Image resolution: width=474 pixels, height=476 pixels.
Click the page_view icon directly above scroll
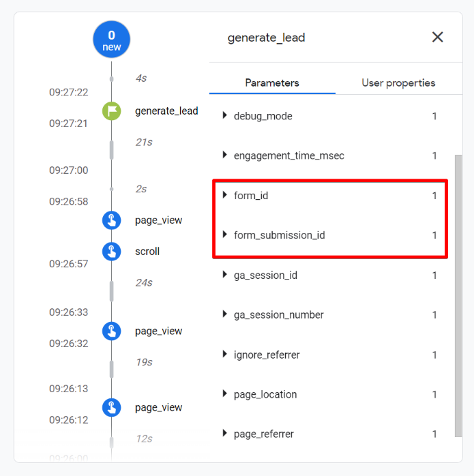tap(111, 220)
